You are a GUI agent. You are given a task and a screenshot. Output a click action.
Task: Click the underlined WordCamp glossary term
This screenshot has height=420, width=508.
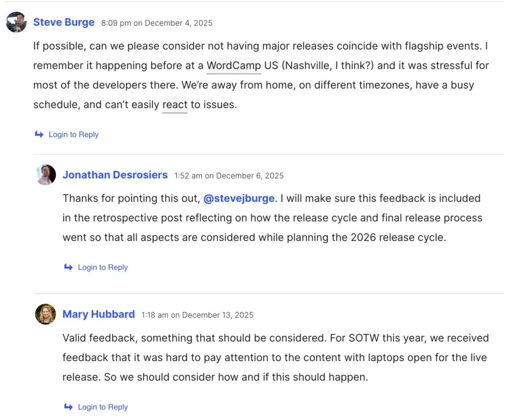coord(233,65)
